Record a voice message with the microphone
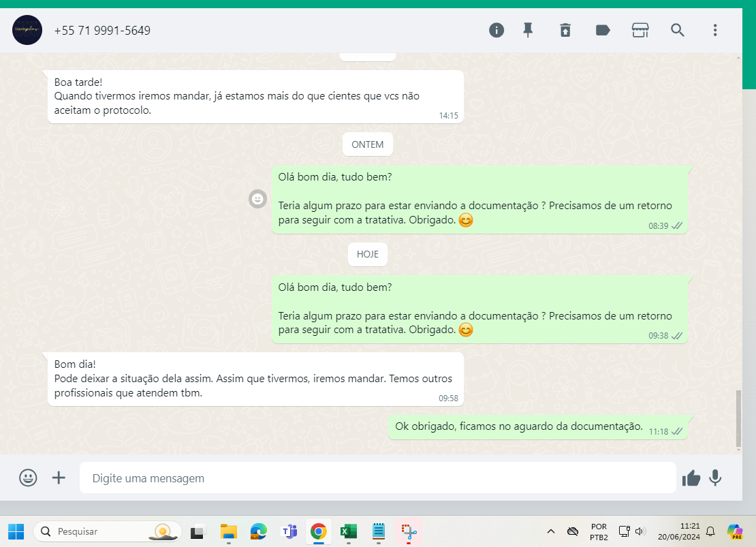 coord(715,478)
